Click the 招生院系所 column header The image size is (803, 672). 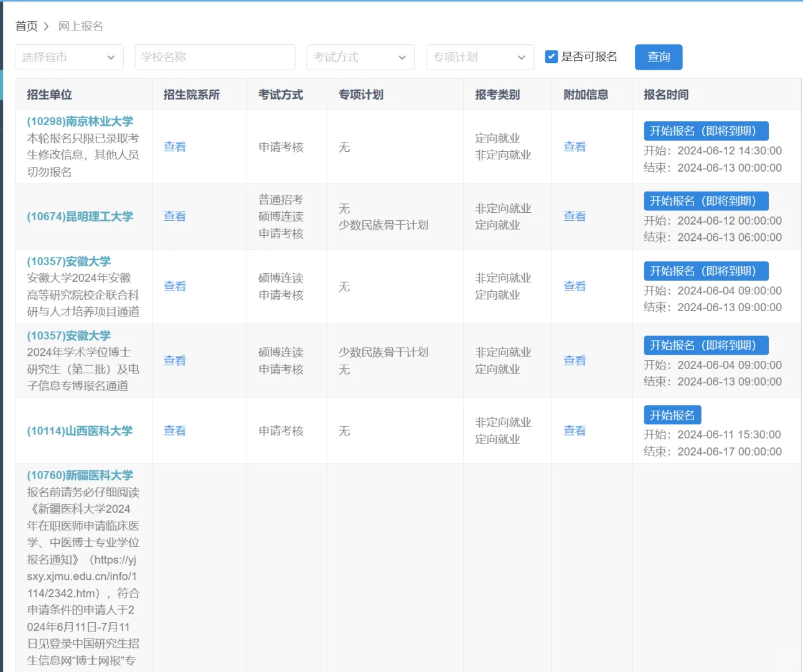click(192, 95)
